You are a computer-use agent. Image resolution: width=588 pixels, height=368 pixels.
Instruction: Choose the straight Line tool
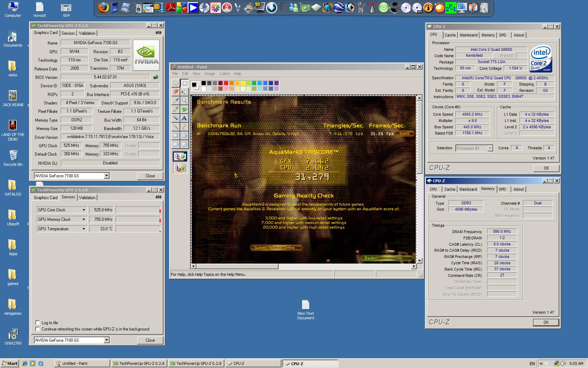(x=176, y=127)
